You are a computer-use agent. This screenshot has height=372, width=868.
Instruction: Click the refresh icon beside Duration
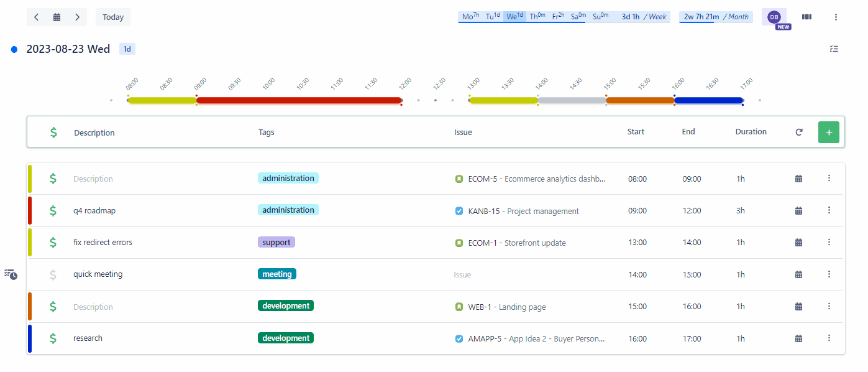[799, 132]
